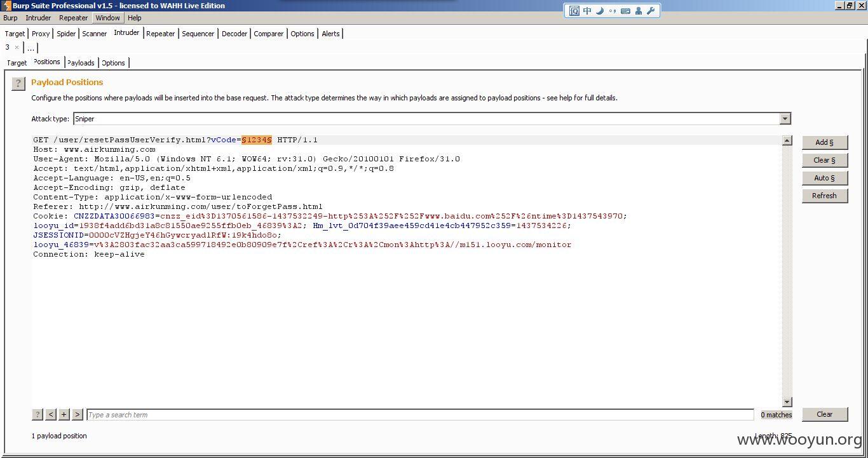This screenshot has width=868, height=458.
Task: Click the Clear § button
Action: [x=825, y=160]
